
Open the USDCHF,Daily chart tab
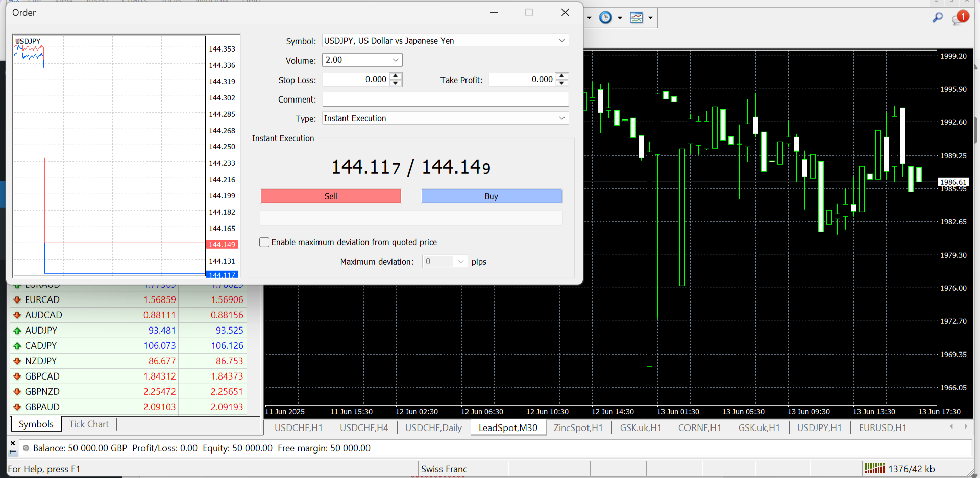coord(433,428)
